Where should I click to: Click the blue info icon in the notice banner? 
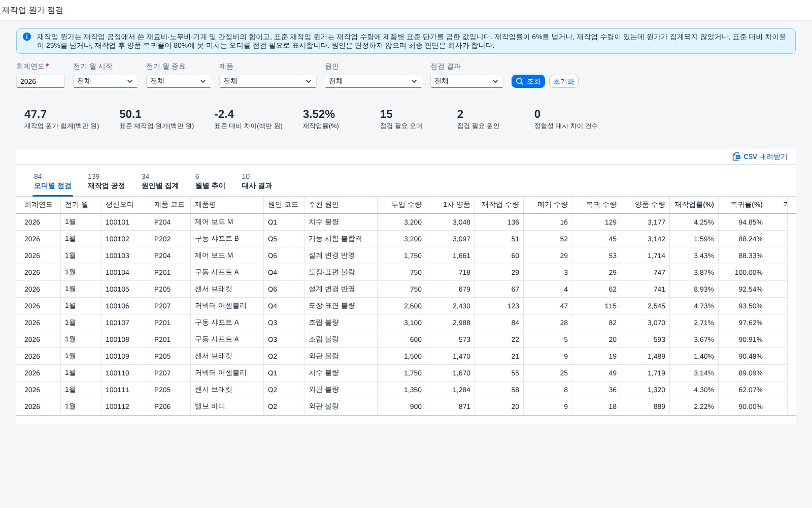pos(27,37)
